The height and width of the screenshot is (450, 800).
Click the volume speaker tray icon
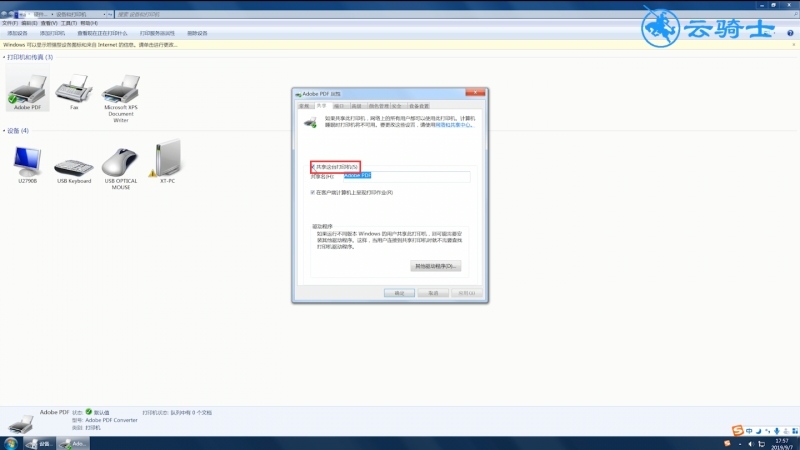[751, 444]
